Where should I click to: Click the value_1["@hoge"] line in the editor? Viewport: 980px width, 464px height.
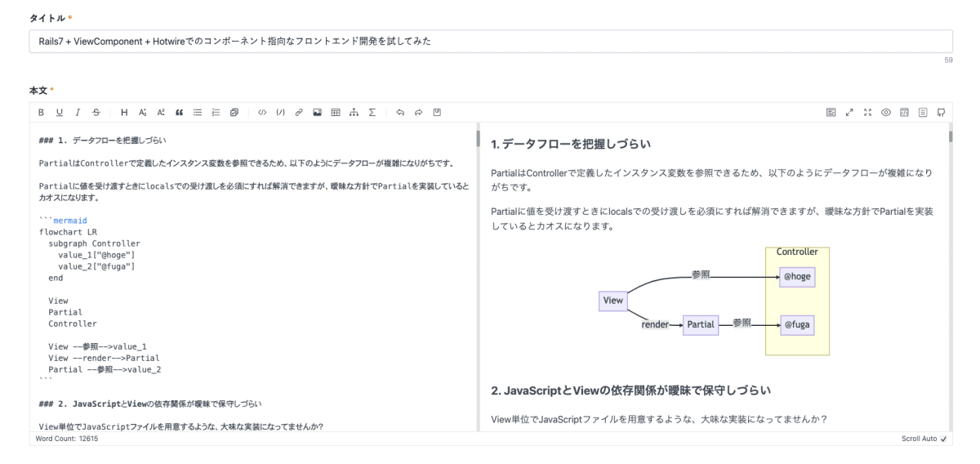(96, 255)
